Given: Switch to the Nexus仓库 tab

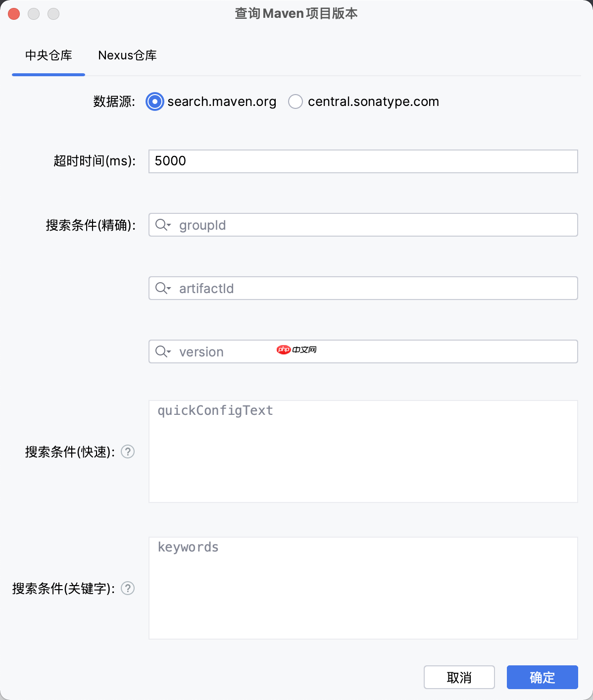Looking at the screenshot, I should [127, 55].
